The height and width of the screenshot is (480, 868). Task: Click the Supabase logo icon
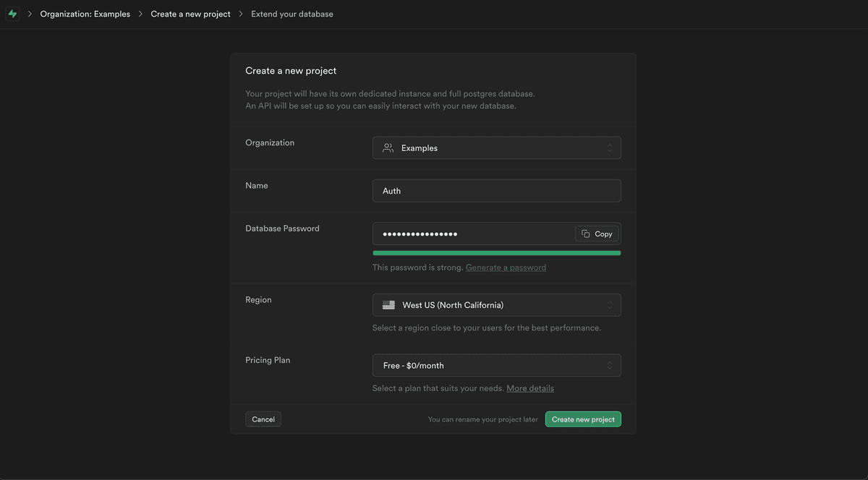click(12, 14)
